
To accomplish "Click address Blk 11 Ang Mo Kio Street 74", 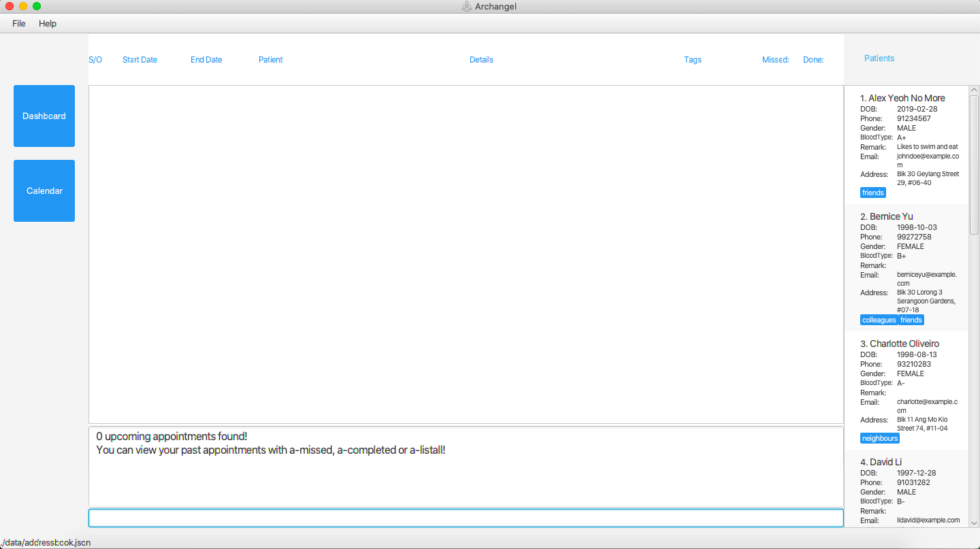I will (922, 424).
